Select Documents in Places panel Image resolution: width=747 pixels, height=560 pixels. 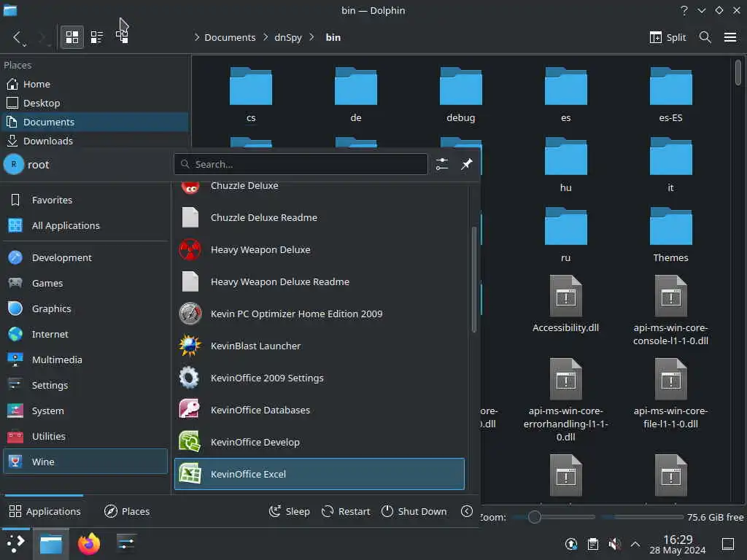point(96,122)
